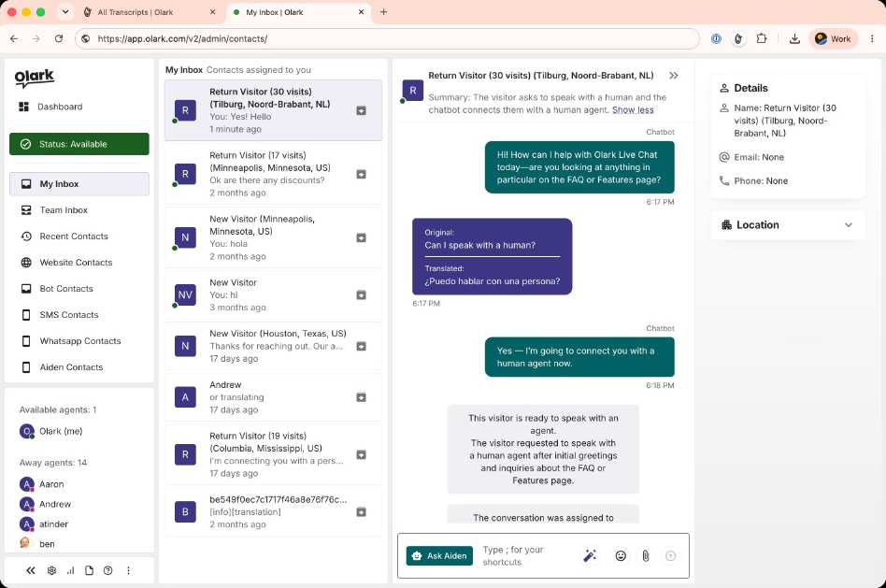Image resolution: width=886 pixels, height=588 pixels.
Task: Switch to All Transcripts | Olark tab
Action: (x=149, y=12)
